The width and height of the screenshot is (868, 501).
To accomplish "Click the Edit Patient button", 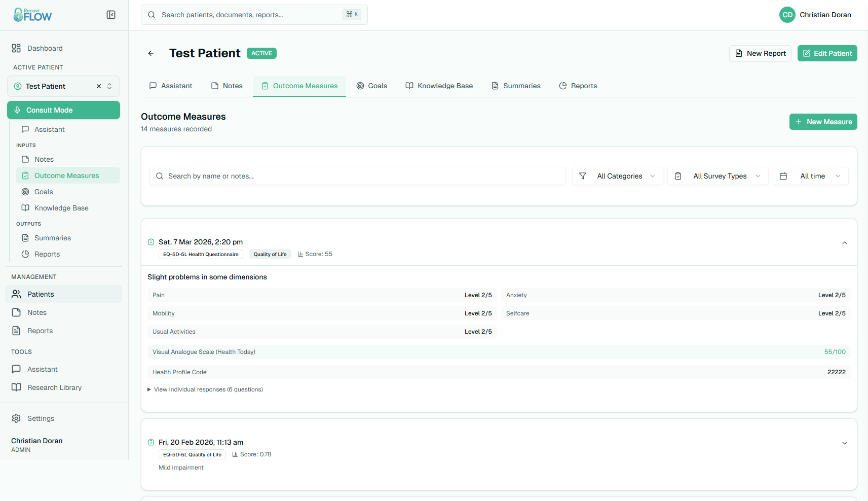I will pyautogui.click(x=827, y=53).
